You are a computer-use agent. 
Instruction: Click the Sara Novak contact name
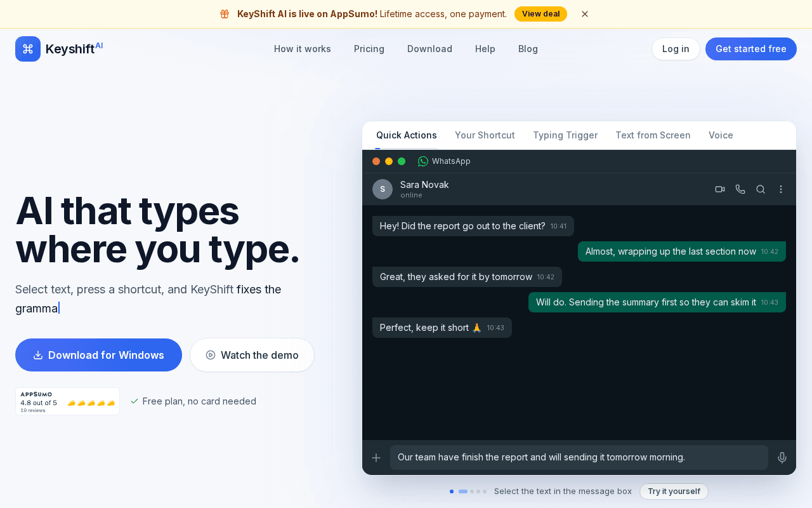tap(424, 185)
